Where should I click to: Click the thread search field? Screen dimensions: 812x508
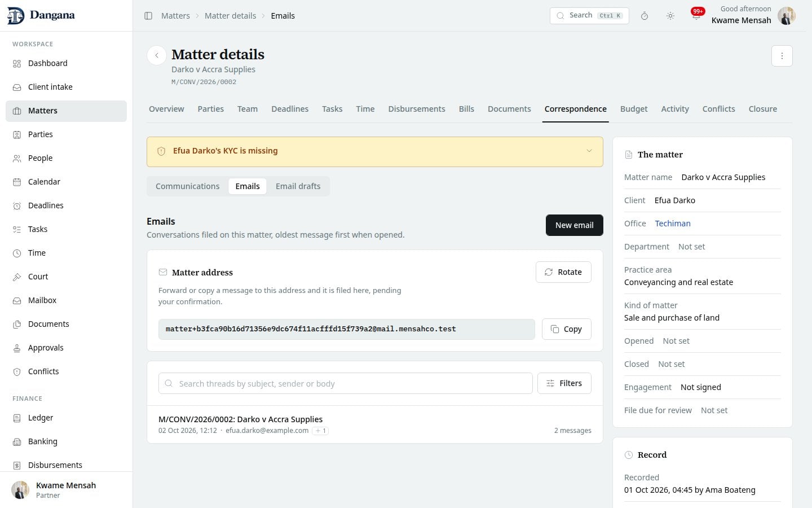(346, 383)
